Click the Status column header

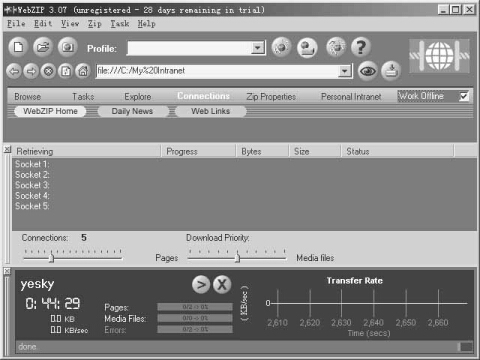(x=398, y=151)
